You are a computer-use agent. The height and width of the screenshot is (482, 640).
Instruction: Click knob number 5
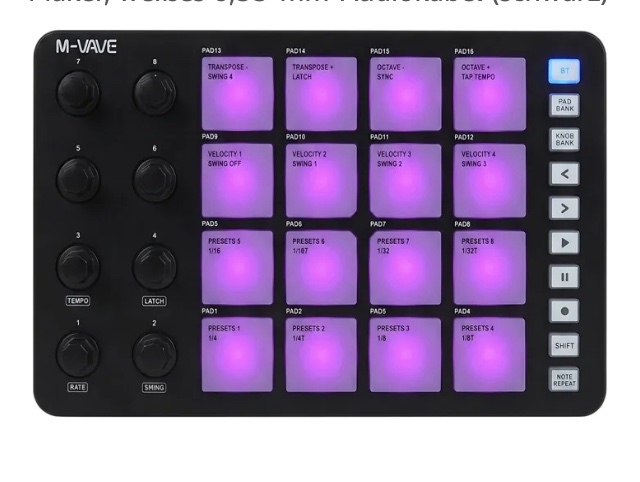(x=78, y=180)
